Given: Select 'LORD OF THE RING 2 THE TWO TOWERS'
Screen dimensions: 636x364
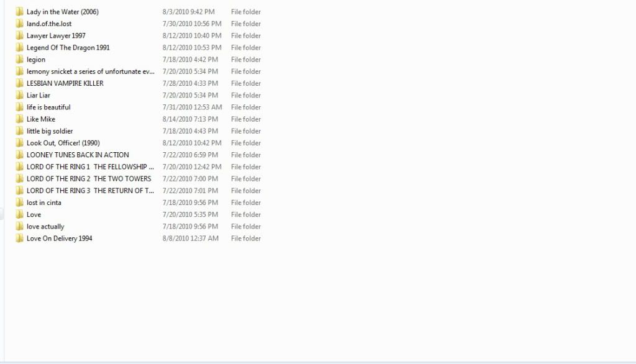Looking at the screenshot, I should (89, 178).
